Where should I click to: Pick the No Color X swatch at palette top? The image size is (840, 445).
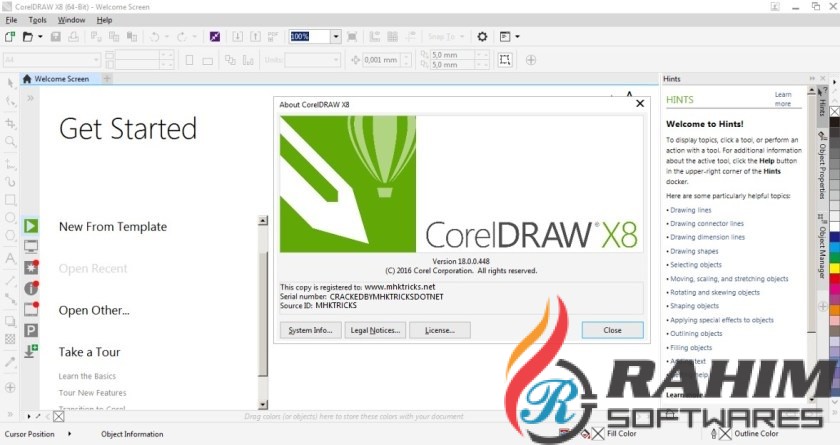click(x=835, y=111)
